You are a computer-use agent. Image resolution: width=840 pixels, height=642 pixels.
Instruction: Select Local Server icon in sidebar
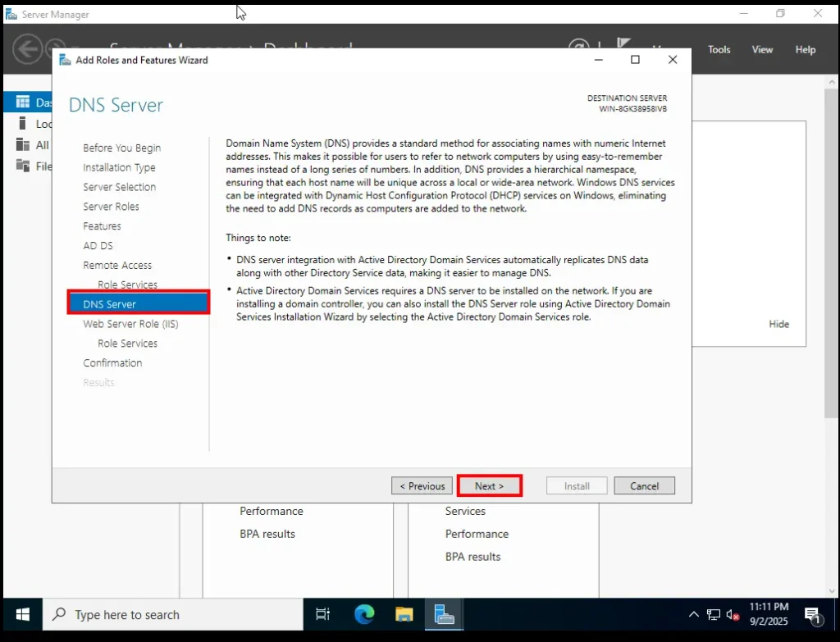click(22, 123)
